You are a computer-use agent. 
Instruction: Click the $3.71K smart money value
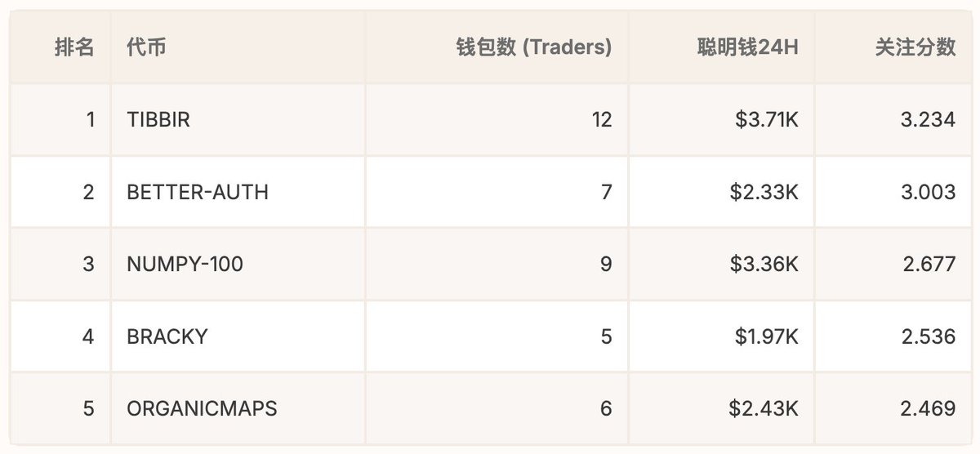(767, 120)
